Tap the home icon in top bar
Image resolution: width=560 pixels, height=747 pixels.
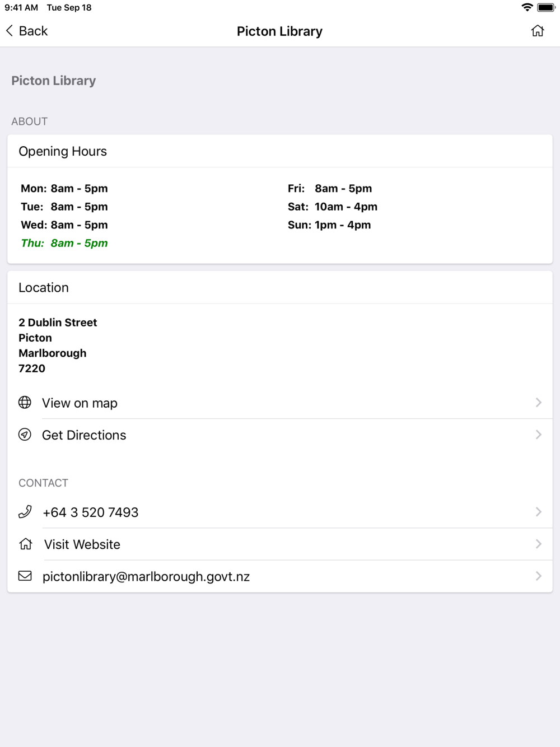(538, 31)
